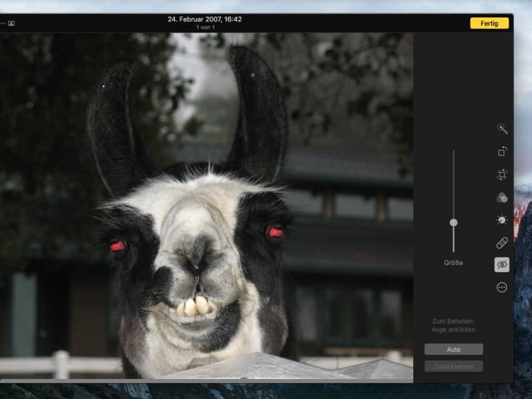Open the Crop tool

click(502, 175)
